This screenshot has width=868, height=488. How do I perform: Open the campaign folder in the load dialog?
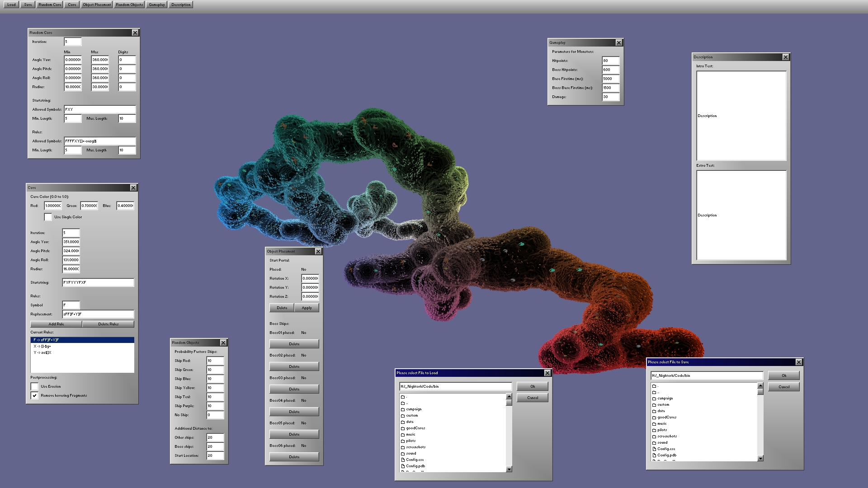[x=414, y=409]
